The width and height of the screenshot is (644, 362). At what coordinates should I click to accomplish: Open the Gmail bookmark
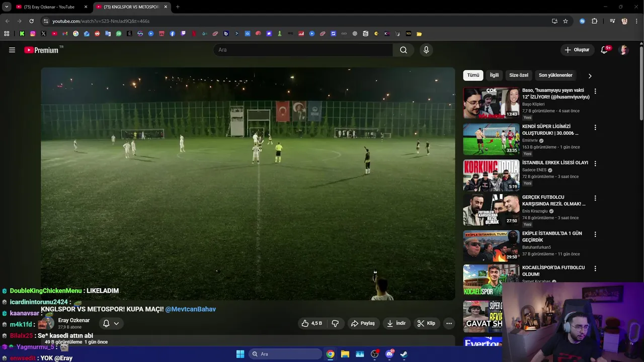pos(65,34)
